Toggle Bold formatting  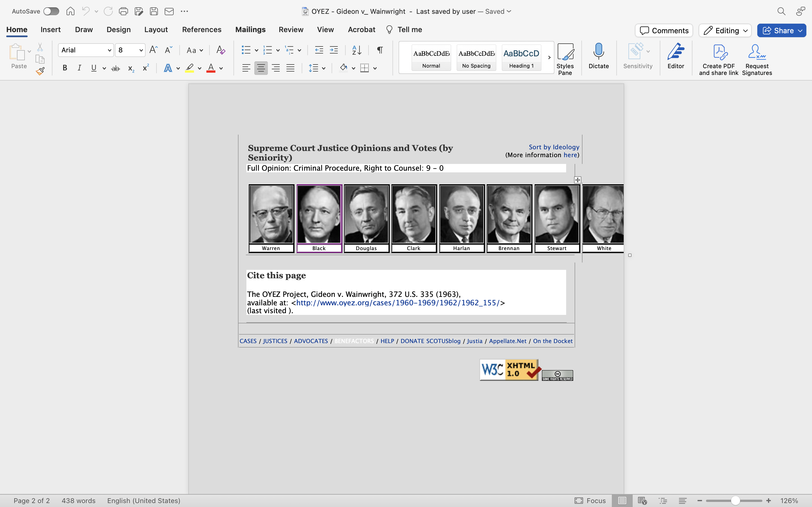[65, 68]
